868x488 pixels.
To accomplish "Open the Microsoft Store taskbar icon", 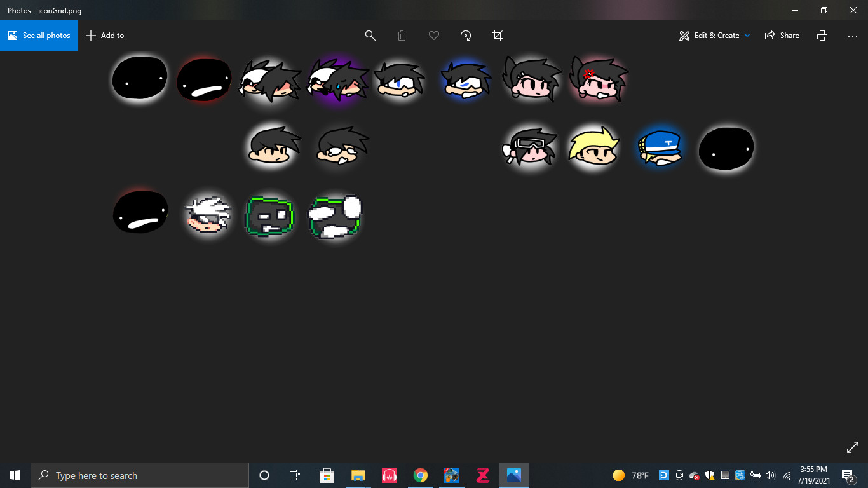I will [x=327, y=475].
